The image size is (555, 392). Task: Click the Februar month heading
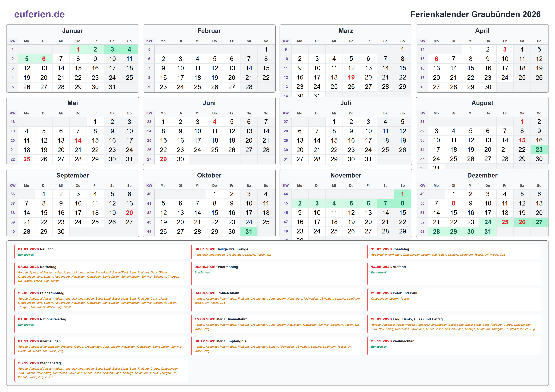click(209, 31)
